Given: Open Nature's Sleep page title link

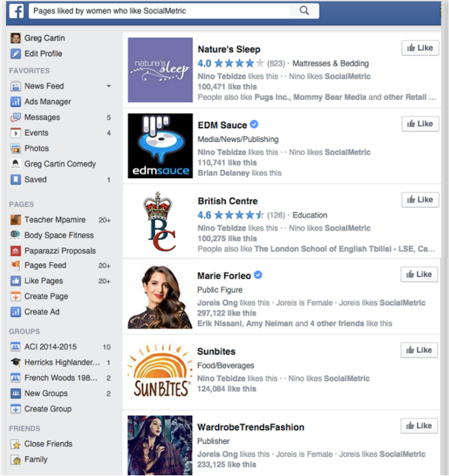Looking at the screenshot, I should point(229,49).
